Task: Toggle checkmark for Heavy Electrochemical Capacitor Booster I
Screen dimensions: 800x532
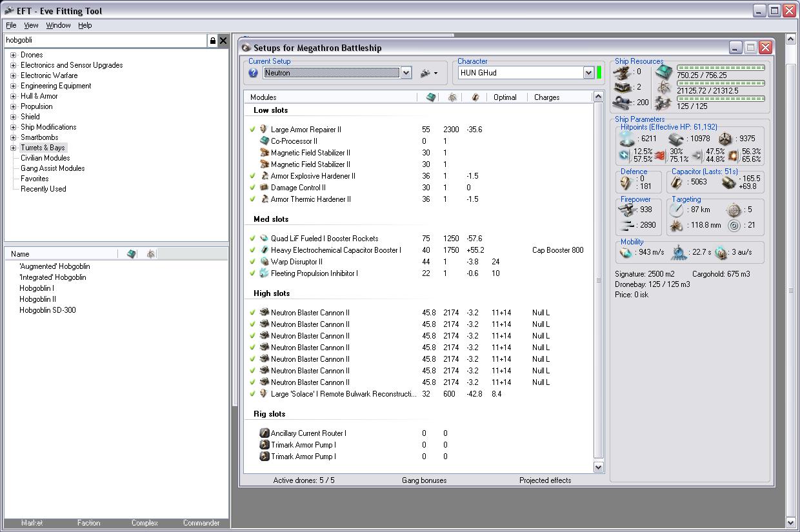Action: (253, 250)
